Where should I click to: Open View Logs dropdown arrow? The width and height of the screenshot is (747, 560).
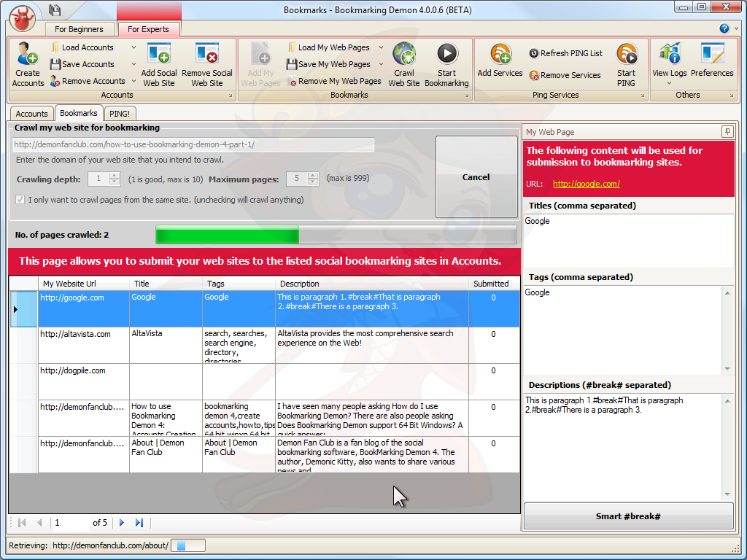point(670,83)
